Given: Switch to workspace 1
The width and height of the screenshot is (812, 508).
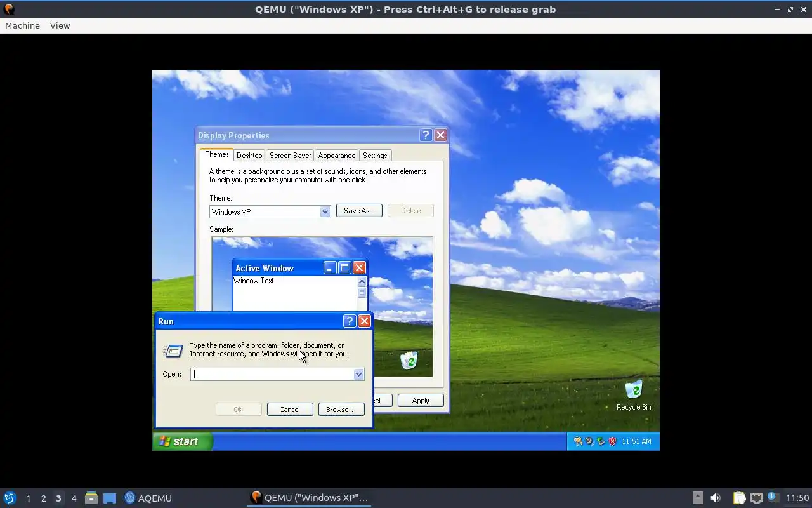Looking at the screenshot, I should pos(28,498).
